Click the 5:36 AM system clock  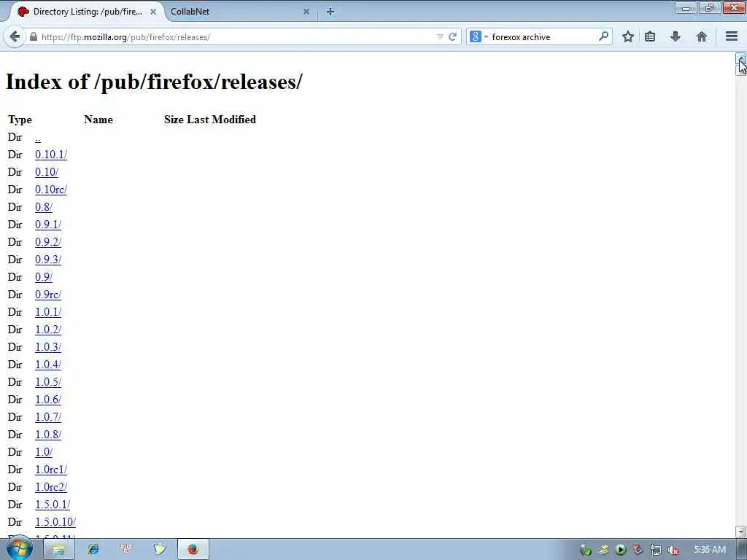(x=710, y=550)
